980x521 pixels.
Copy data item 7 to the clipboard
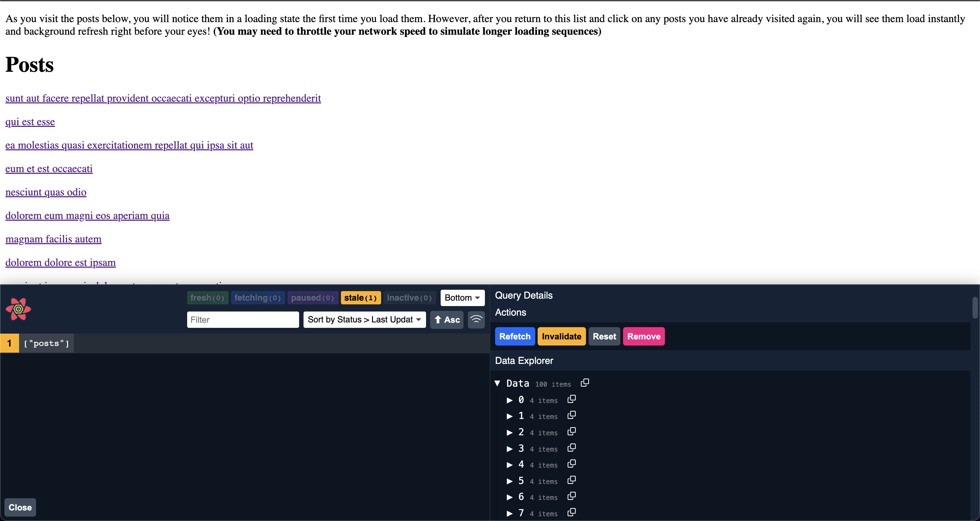pos(571,512)
